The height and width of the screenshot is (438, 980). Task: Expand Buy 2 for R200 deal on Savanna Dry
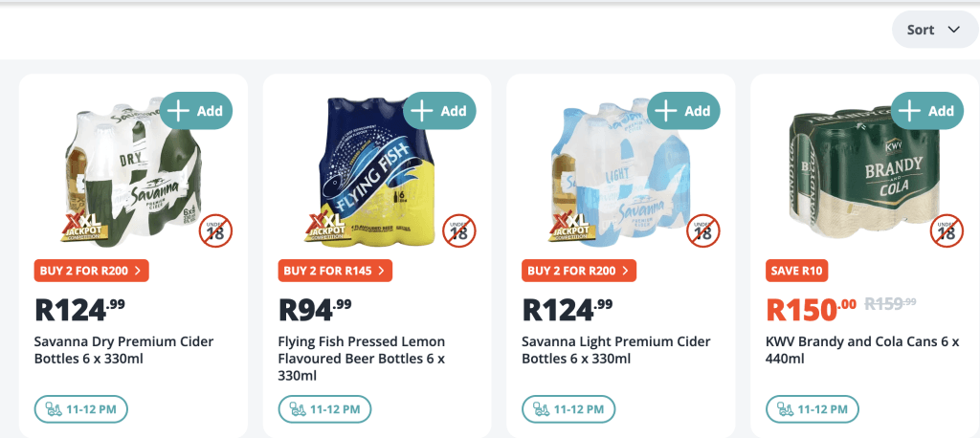tap(92, 271)
